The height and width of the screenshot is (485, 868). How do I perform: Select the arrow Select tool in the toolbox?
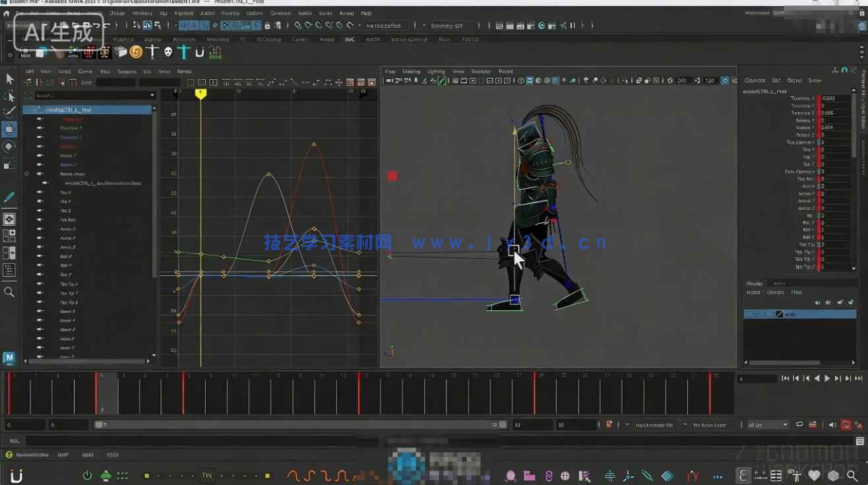click(x=9, y=79)
